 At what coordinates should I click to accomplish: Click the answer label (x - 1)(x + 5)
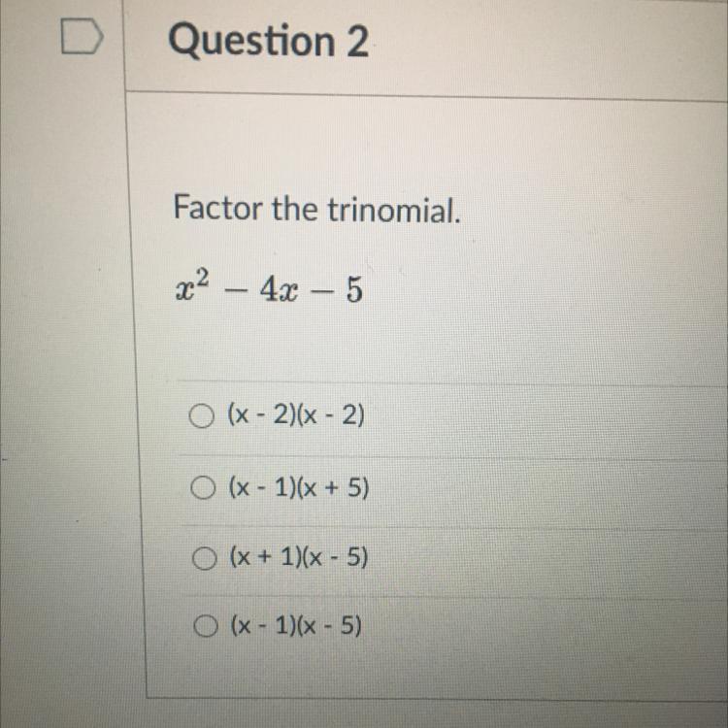(x=299, y=487)
